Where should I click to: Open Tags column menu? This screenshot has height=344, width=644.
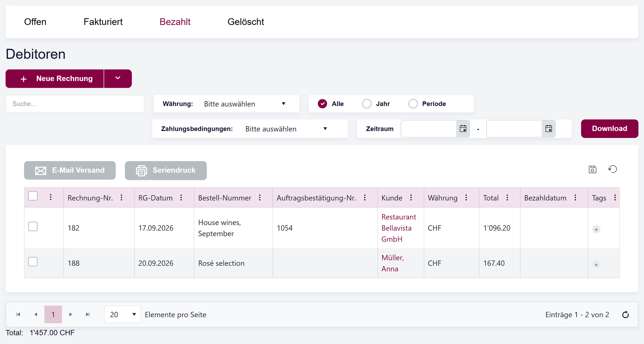[x=615, y=198]
